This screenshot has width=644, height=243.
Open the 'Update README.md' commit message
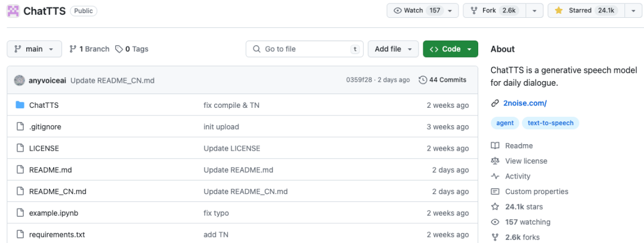[239, 170]
